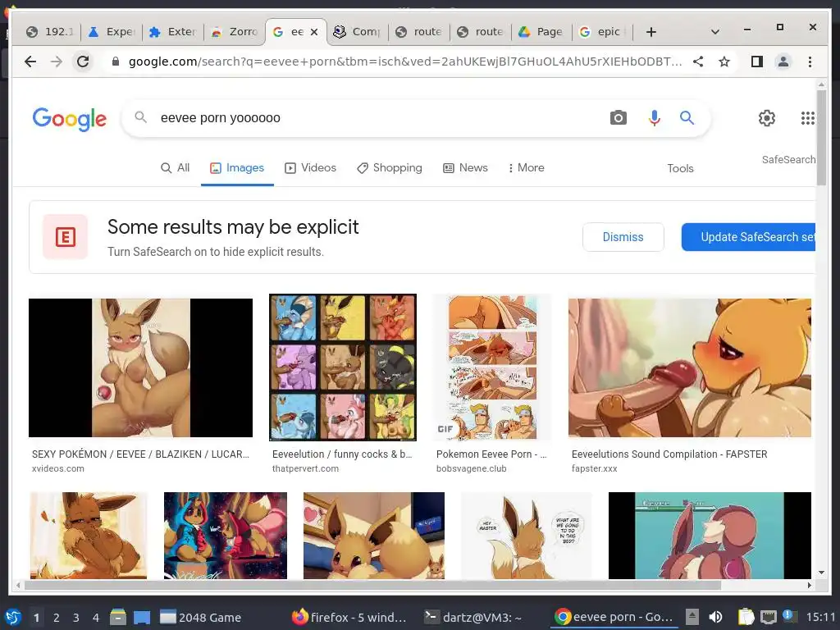Open the Chrome profile avatar

click(x=783, y=62)
